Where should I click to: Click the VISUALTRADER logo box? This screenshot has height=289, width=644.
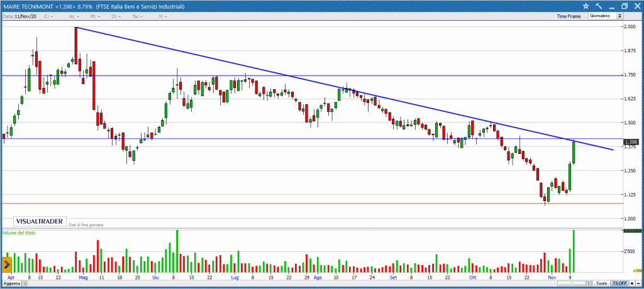(40, 221)
